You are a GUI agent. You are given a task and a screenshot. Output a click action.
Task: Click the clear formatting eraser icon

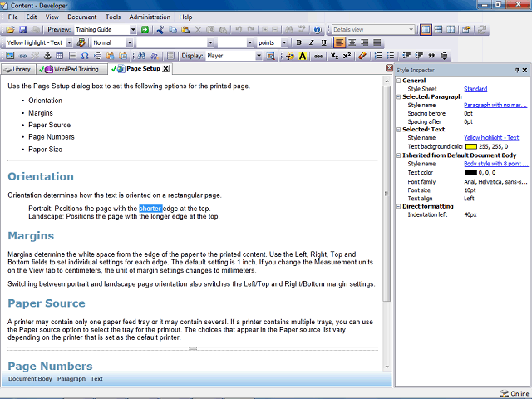[362, 56]
